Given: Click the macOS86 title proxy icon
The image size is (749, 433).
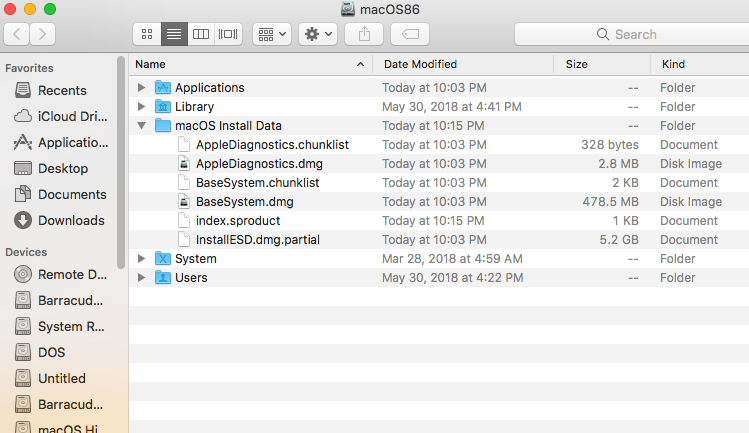Looking at the screenshot, I should click(348, 9).
